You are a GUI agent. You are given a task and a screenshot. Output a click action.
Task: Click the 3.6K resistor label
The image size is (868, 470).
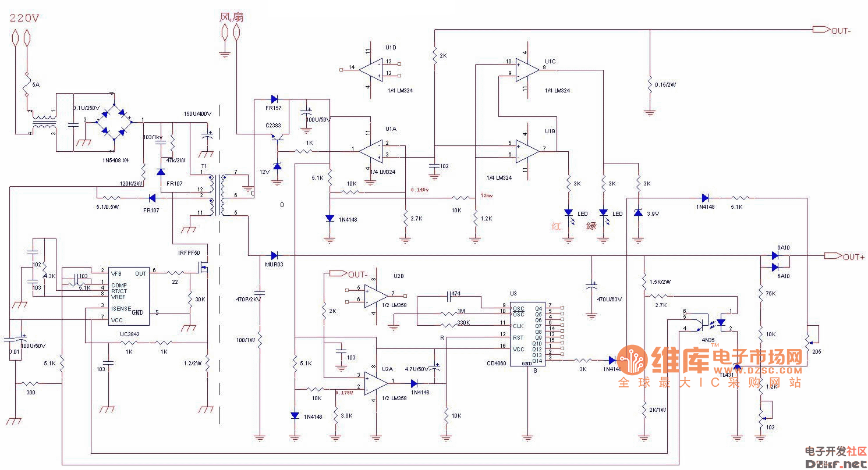[346, 415]
